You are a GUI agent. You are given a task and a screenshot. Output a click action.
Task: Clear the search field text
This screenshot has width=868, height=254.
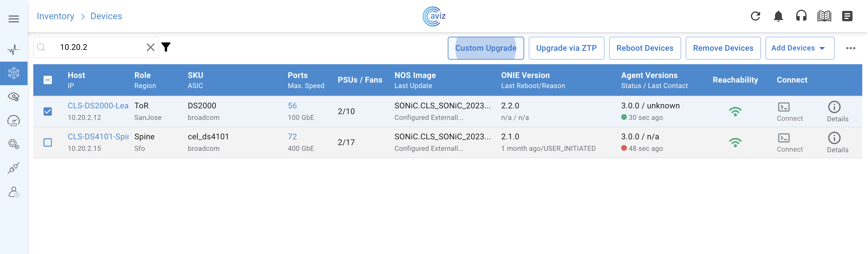coord(151,47)
